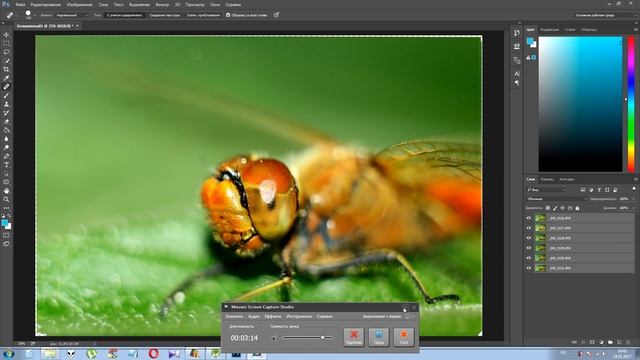
Task: Toggle the 'Образец со всех слоев' checkbox
Action: pyautogui.click(x=228, y=15)
